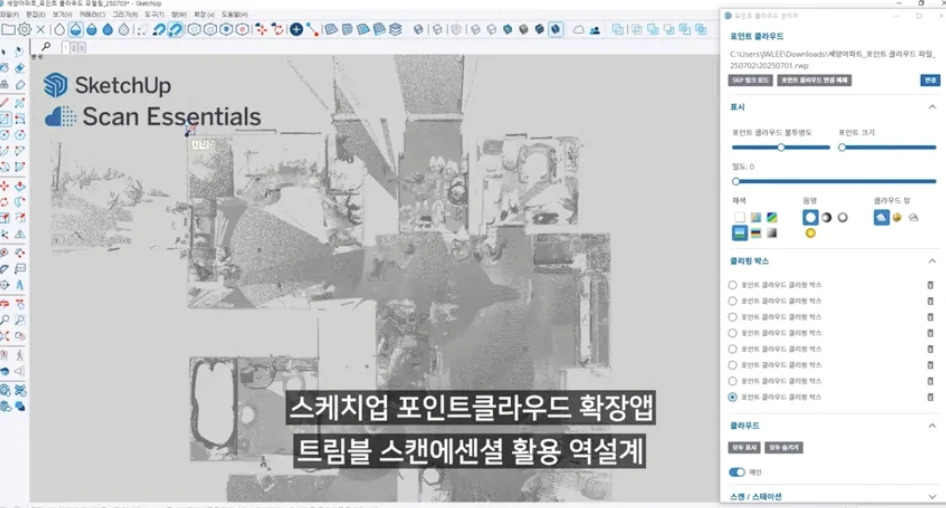Click the Zoom Extents tool

point(5,336)
